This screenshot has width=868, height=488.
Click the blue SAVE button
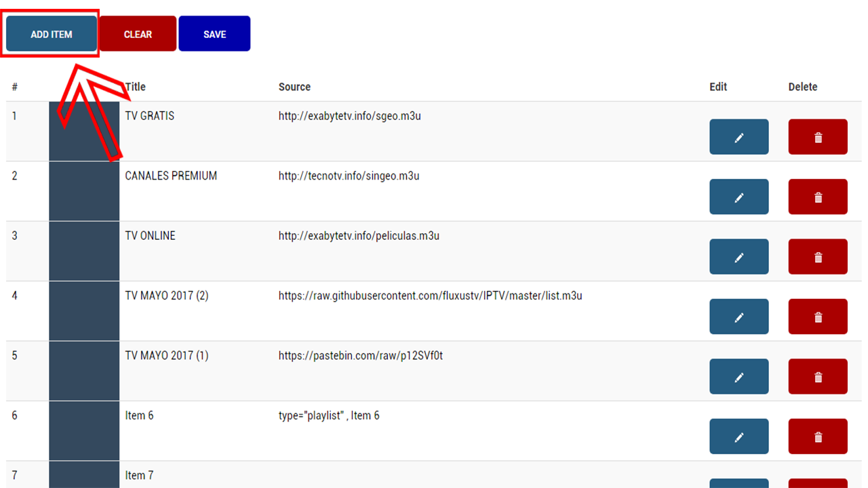214,34
